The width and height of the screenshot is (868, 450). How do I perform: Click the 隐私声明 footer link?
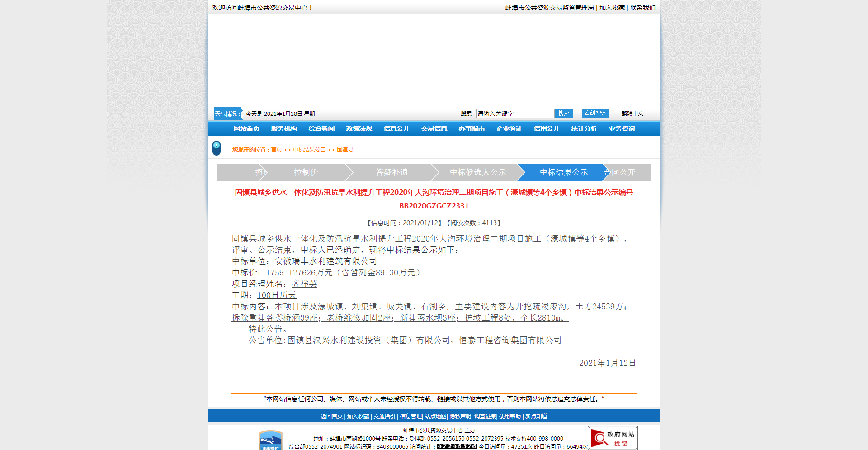460,417
